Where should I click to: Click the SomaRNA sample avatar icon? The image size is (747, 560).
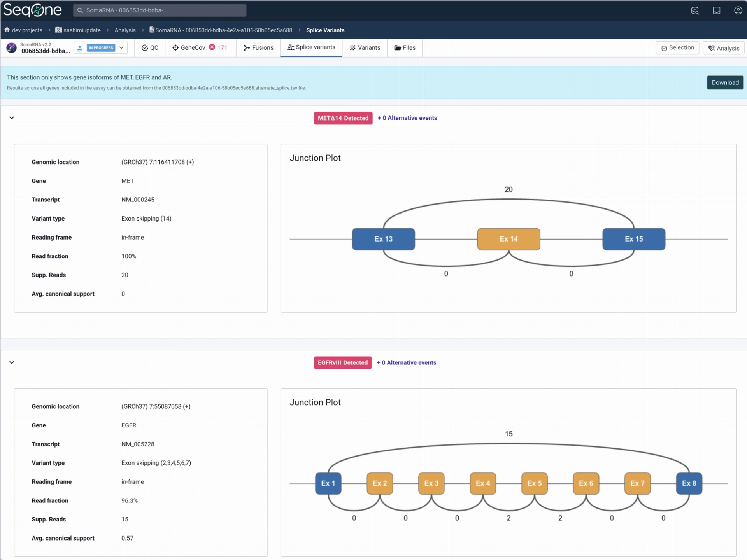point(12,48)
